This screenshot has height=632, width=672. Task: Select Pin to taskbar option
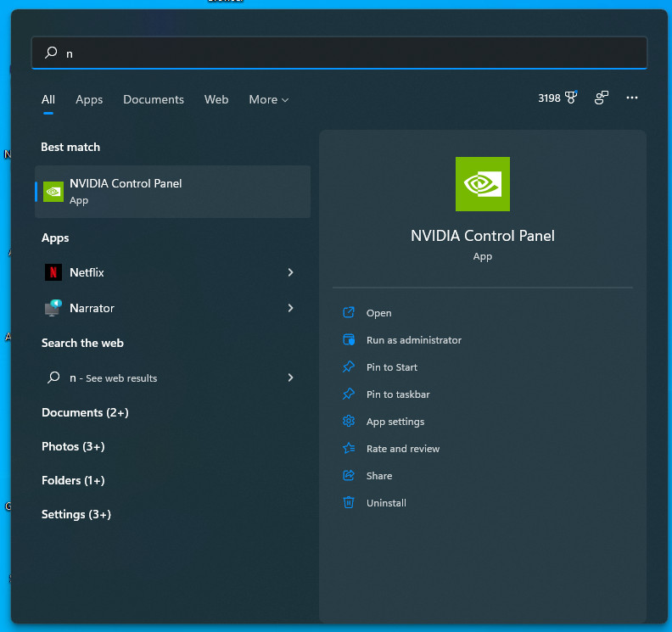(x=397, y=394)
